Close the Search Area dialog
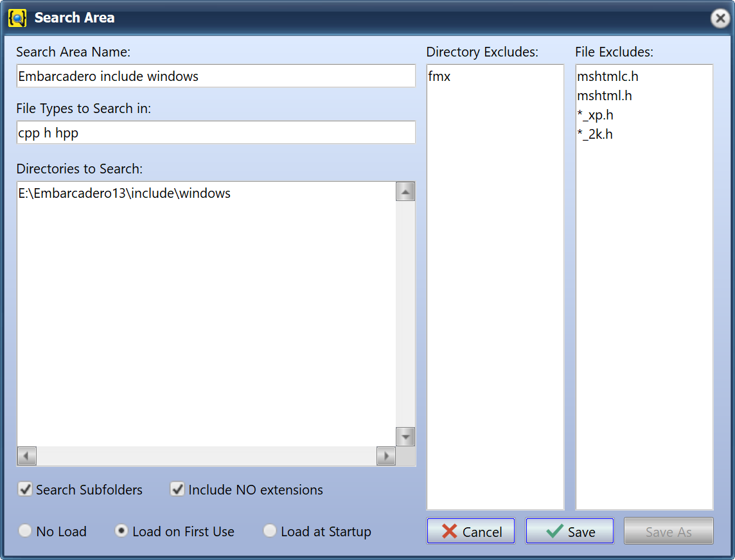The width and height of the screenshot is (735, 560). 720,18
